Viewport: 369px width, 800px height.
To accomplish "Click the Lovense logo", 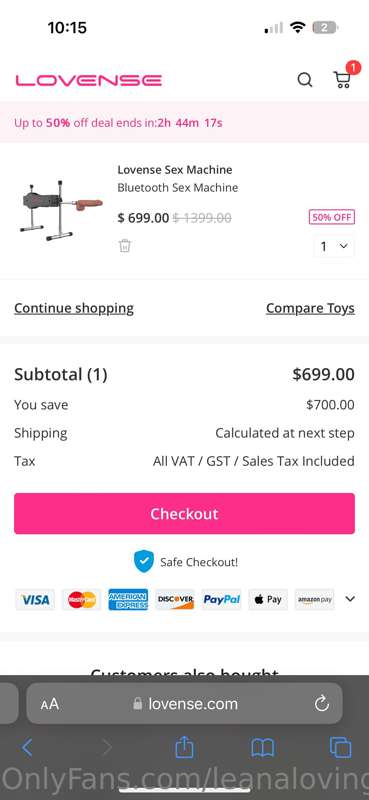I will [x=88, y=80].
